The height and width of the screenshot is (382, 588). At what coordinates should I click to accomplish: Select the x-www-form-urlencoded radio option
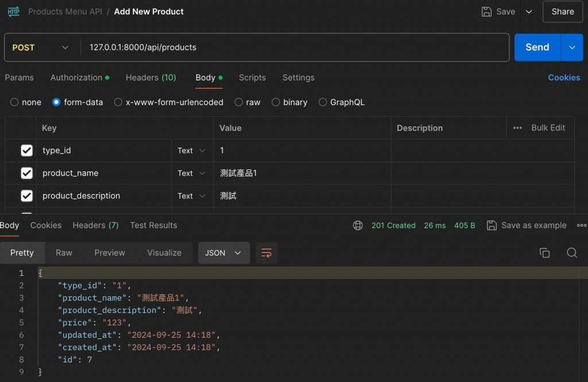118,102
